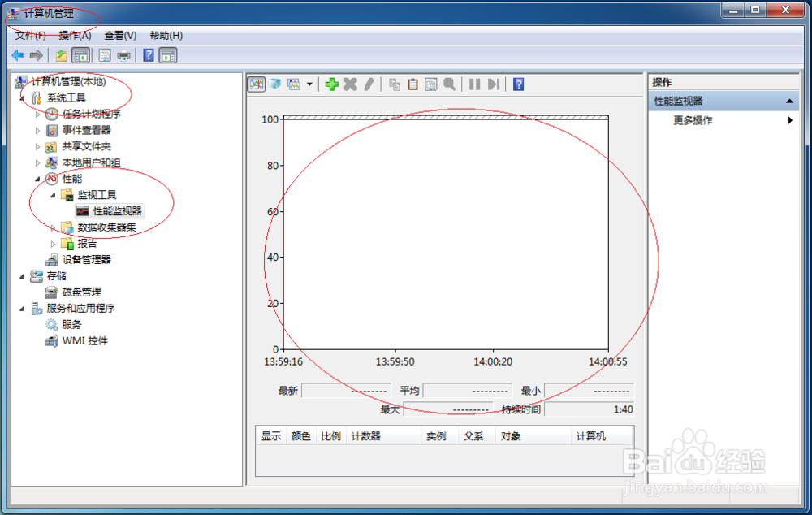Click the printer icon in main toolbar
Image resolution: width=812 pixels, height=515 pixels.
[x=123, y=55]
